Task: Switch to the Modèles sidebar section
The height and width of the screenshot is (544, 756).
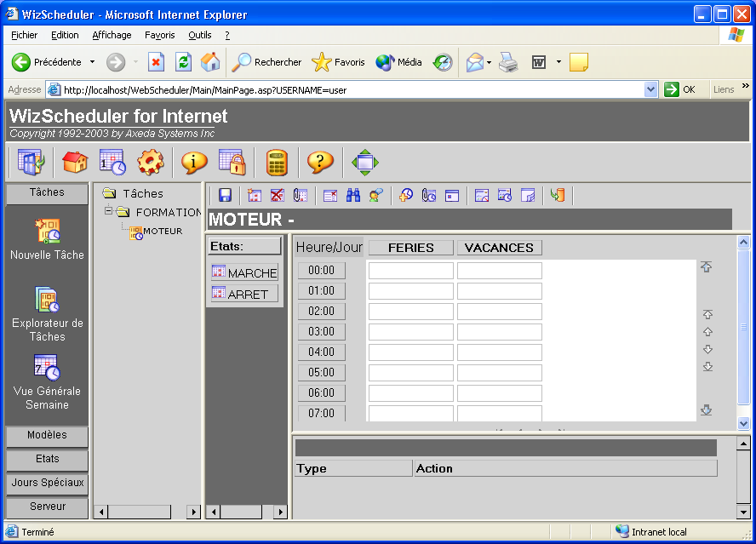Action: click(x=48, y=436)
